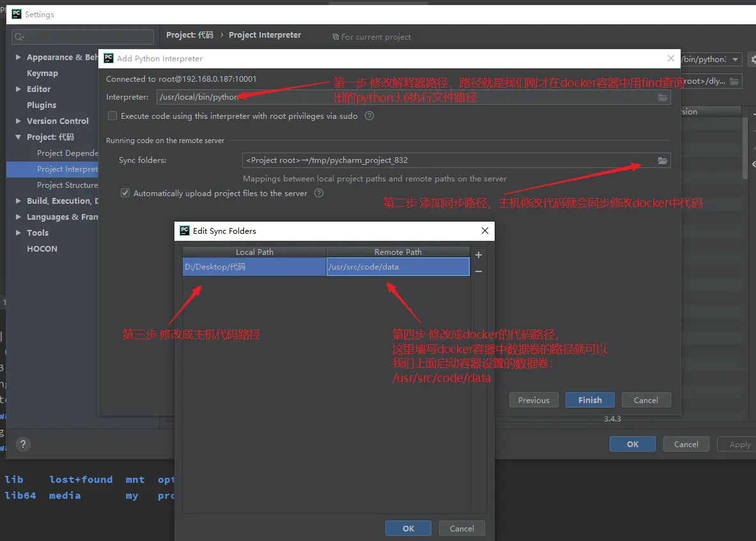Click the Finish button

pyautogui.click(x=589, y=400)
